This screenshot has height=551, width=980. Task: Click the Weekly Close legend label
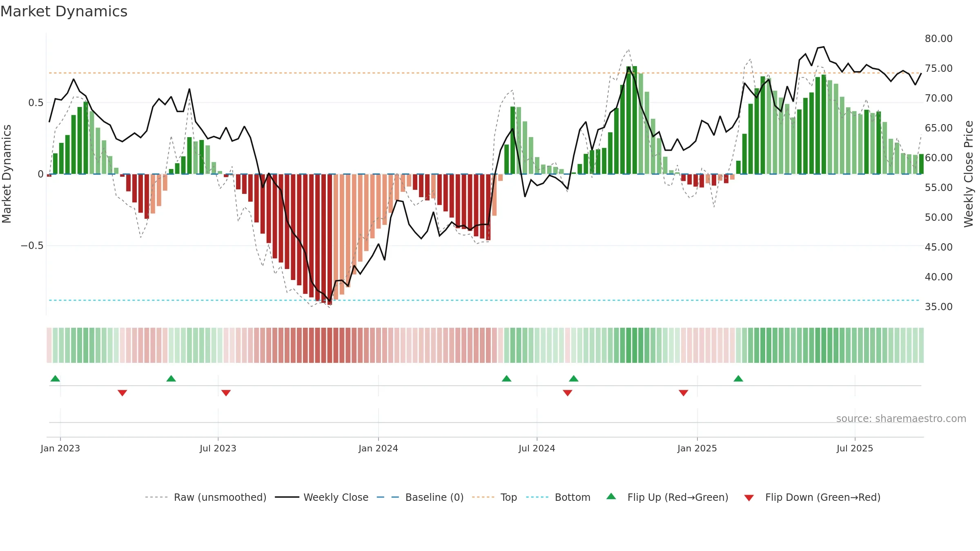tap(336, 497)
